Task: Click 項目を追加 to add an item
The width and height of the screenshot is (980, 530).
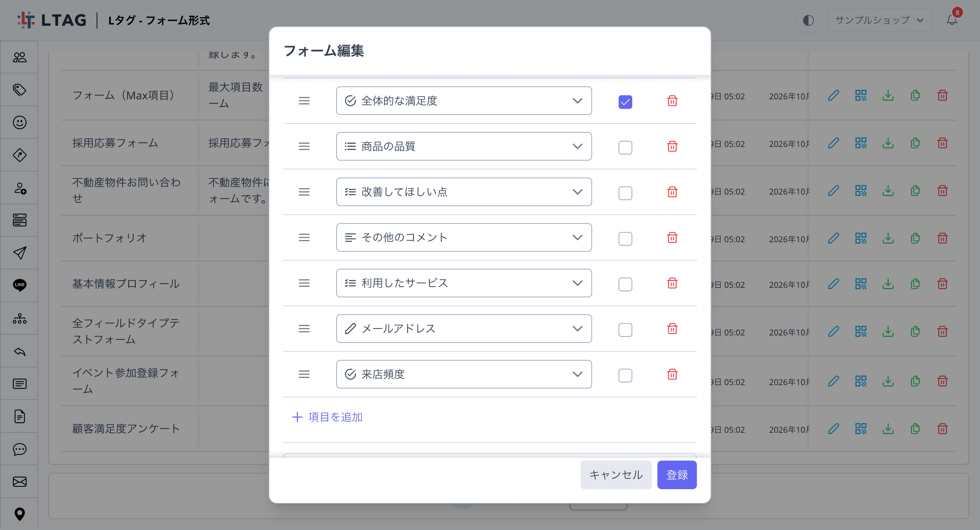Action: point(327,417)
